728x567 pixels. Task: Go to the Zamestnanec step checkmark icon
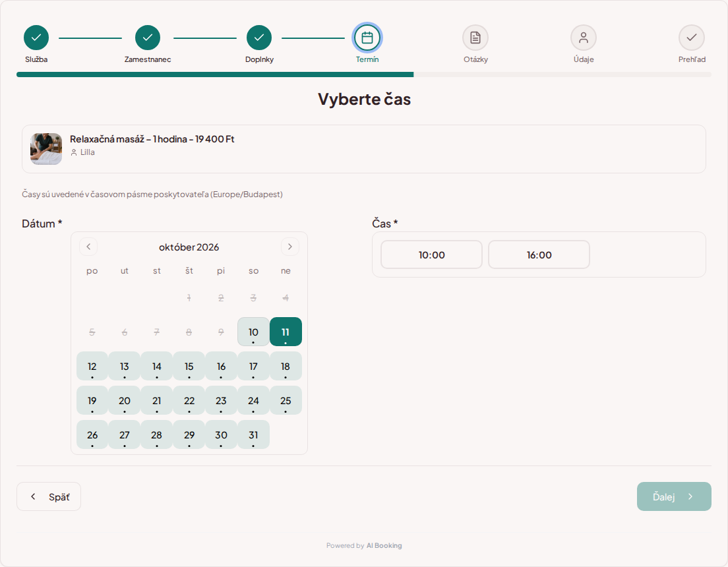pyautogui.click(x=148, y=38)
